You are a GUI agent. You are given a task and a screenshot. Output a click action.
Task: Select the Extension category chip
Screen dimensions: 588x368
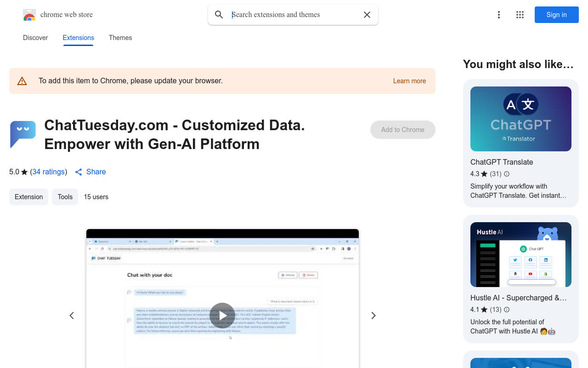coord(28,197)
